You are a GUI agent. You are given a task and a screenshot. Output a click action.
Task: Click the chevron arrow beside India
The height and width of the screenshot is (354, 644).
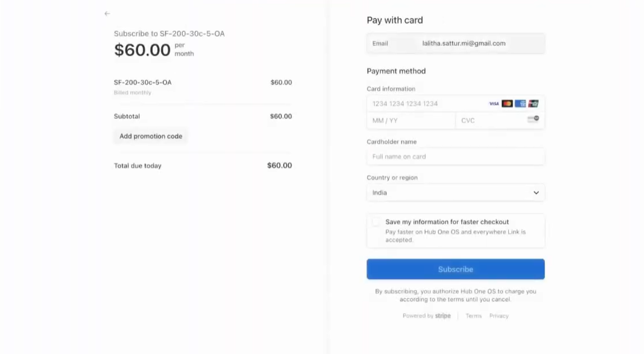point(536,193)
